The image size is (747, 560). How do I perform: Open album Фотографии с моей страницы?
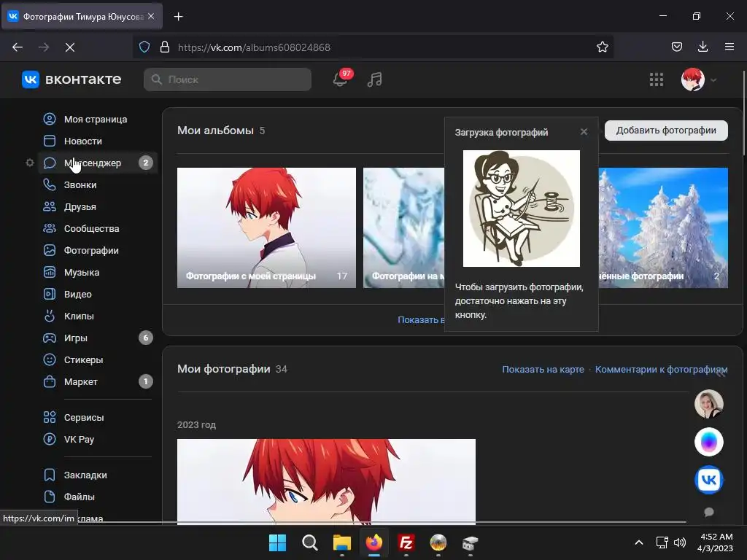click(266, 227)
